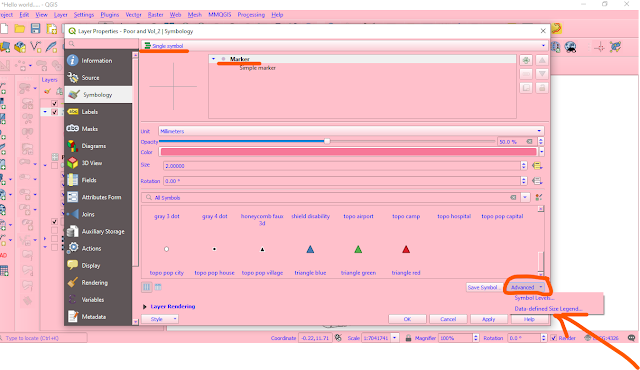Viewport: 640px width, 370px height.
Task: Click the Opacity slider handle
Action: tap(327, 141)
